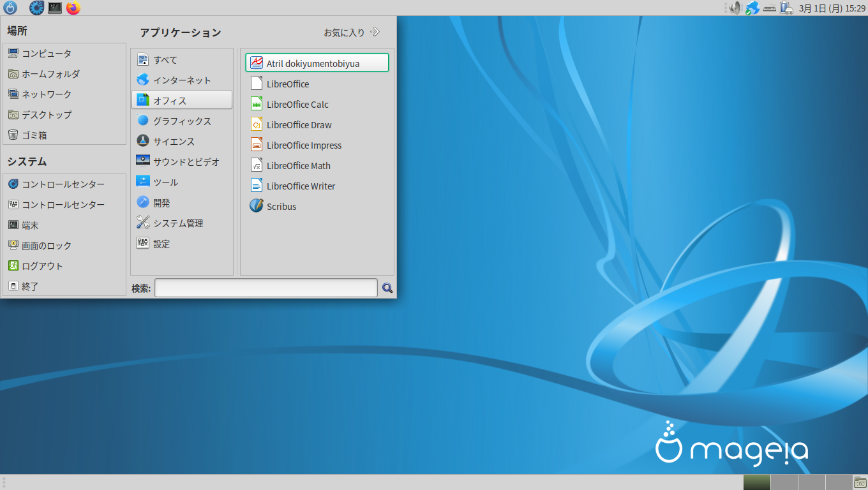Launch LibreOffice Draw
Screen dimensions: 868x490
pyautogui.click(x=317, y=125)
